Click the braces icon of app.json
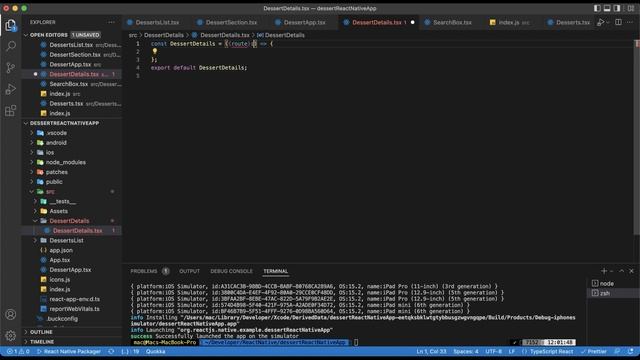The width and height of the screenshot is (640, 360). click(43, 250)
